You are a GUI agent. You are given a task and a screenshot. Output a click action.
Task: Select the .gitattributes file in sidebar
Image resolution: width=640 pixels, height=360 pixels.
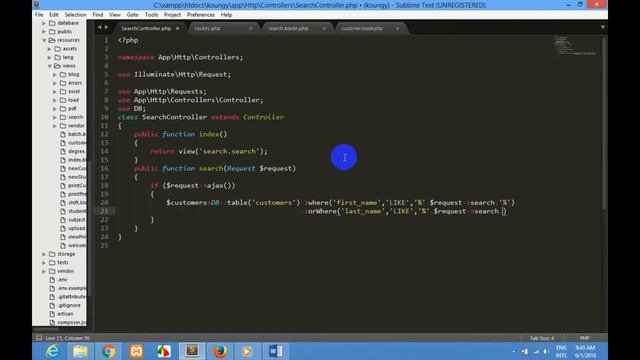click(71, 297)
